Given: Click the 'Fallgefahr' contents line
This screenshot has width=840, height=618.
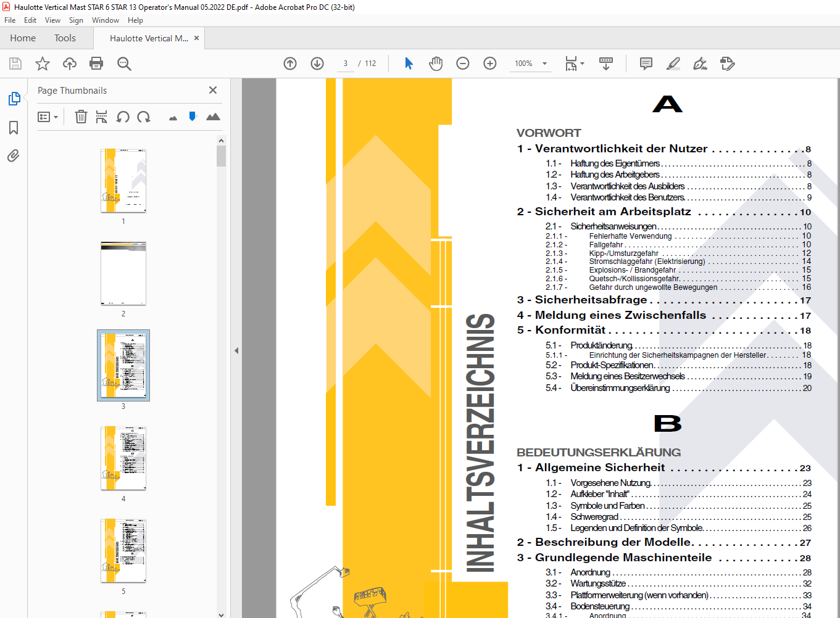Looking at the screenshot, I should [x=678, y=245].
